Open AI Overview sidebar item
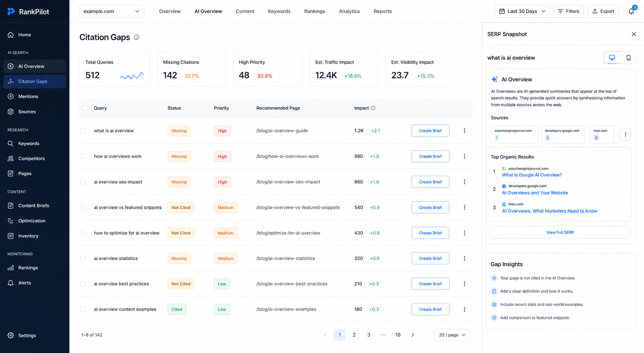644x353 pixels. tap(35, 66)
